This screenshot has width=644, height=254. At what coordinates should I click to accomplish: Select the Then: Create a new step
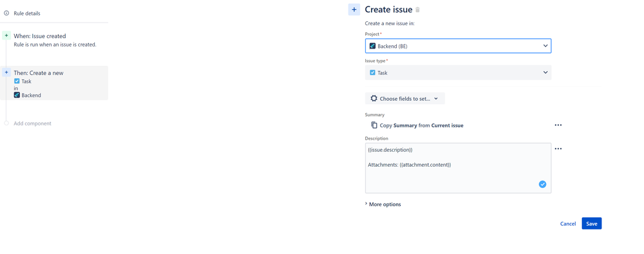55,83
